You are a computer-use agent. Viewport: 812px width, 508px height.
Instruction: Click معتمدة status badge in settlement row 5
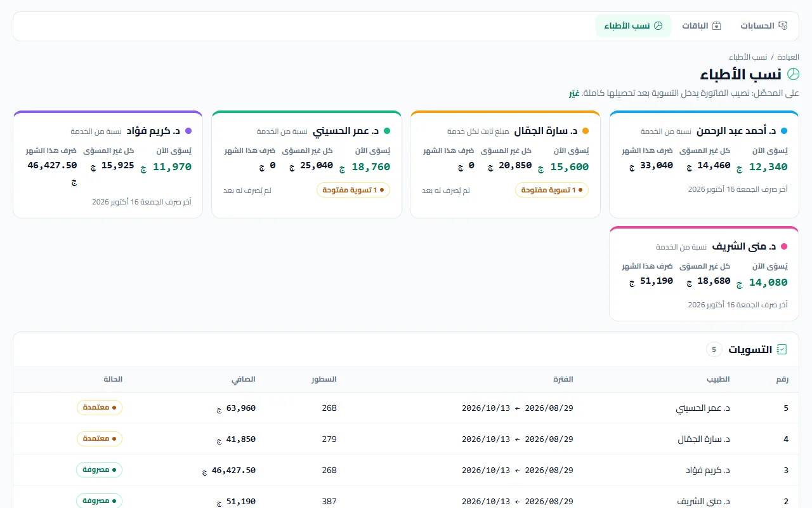(100, 408)
